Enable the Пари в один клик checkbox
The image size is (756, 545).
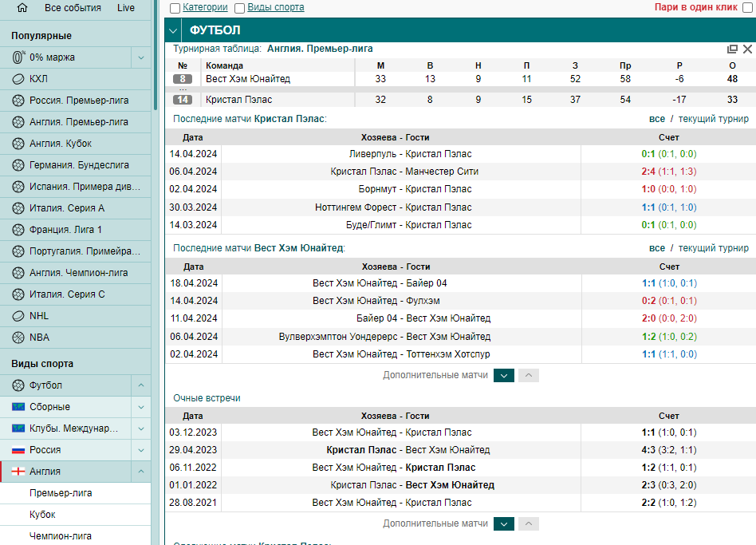point(747,8)
